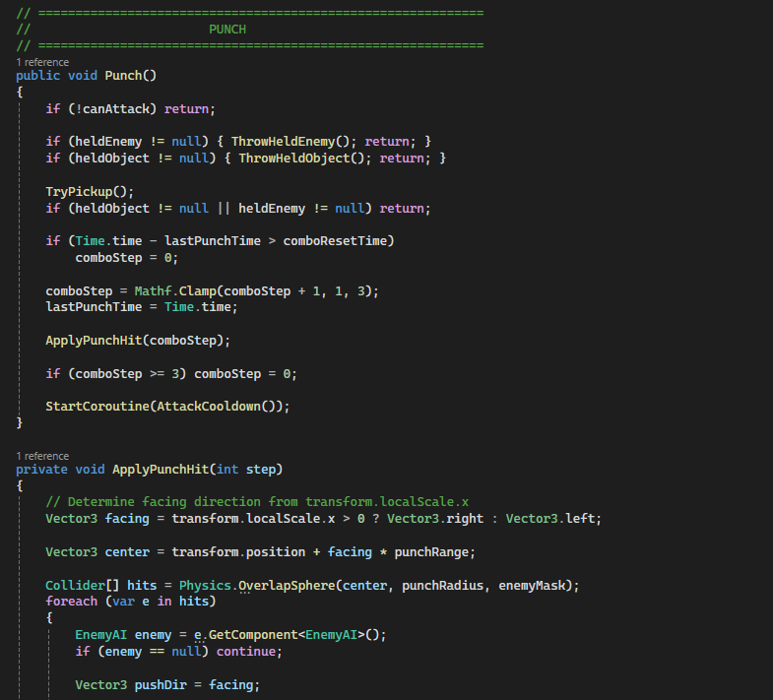Click the ThrowHeldObject() call

[301, 159]
